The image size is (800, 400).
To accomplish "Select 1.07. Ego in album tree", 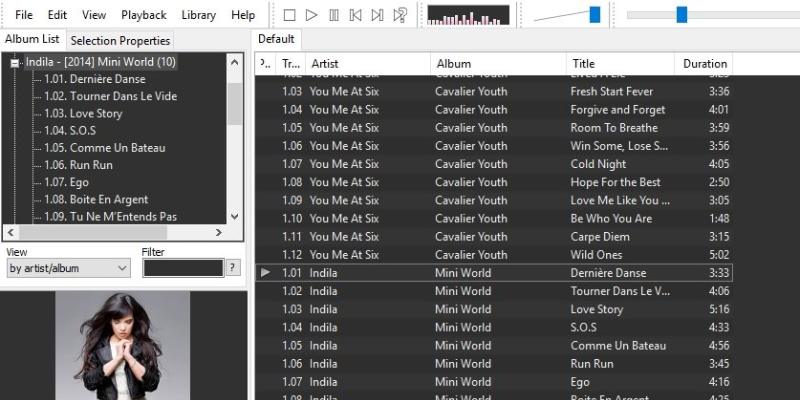I will tap(66, 182).
